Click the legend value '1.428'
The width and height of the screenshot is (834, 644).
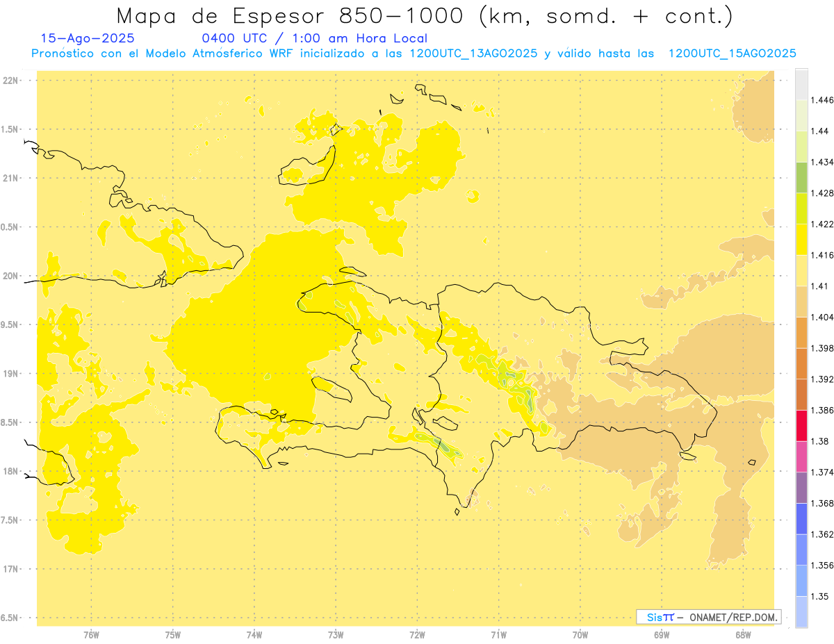pyautogui.click(x=821, y=193)
